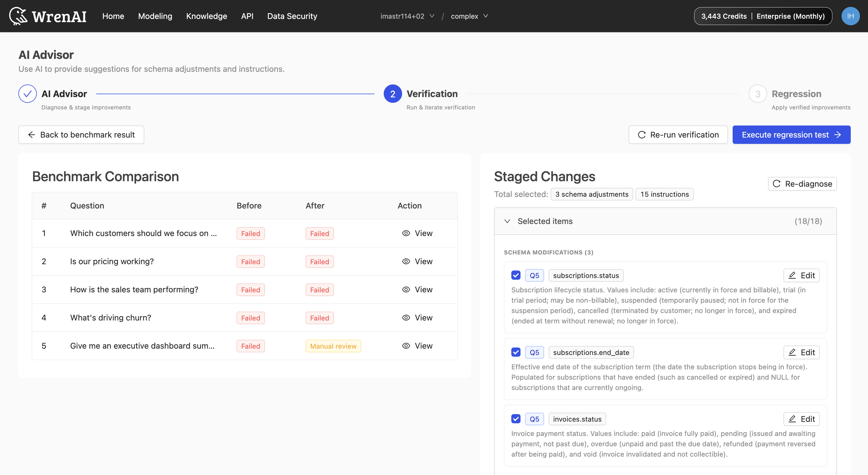Open the IH user avatar menu
This screenshot has height=475, width=868.
[850, 16]
